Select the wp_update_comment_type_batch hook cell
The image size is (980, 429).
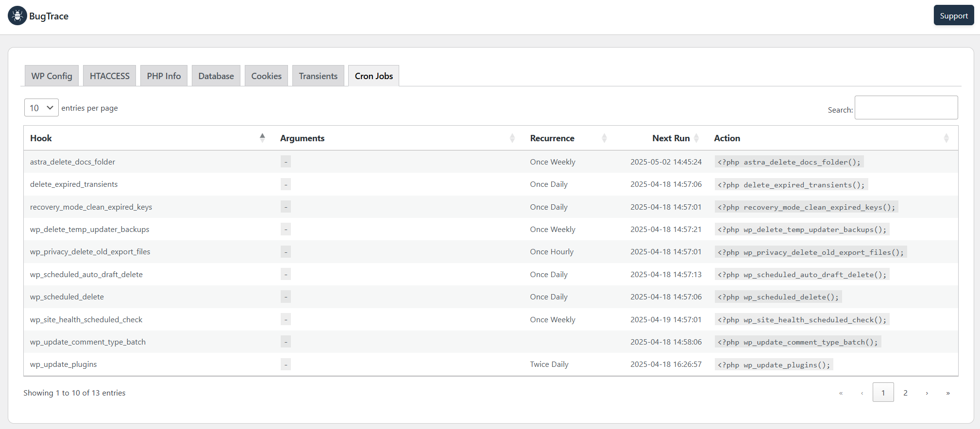point(88,342)
